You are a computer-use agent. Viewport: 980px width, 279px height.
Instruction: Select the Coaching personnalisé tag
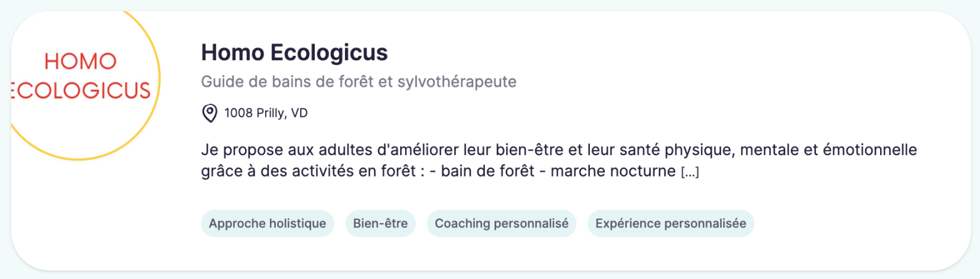point(501,223)
